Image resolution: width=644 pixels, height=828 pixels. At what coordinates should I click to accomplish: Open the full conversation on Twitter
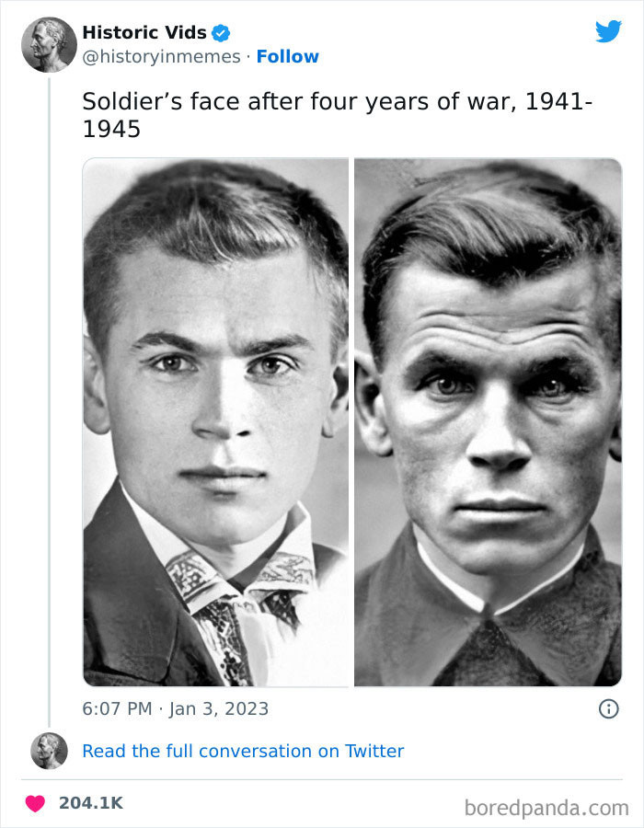[x=243, y=752]
